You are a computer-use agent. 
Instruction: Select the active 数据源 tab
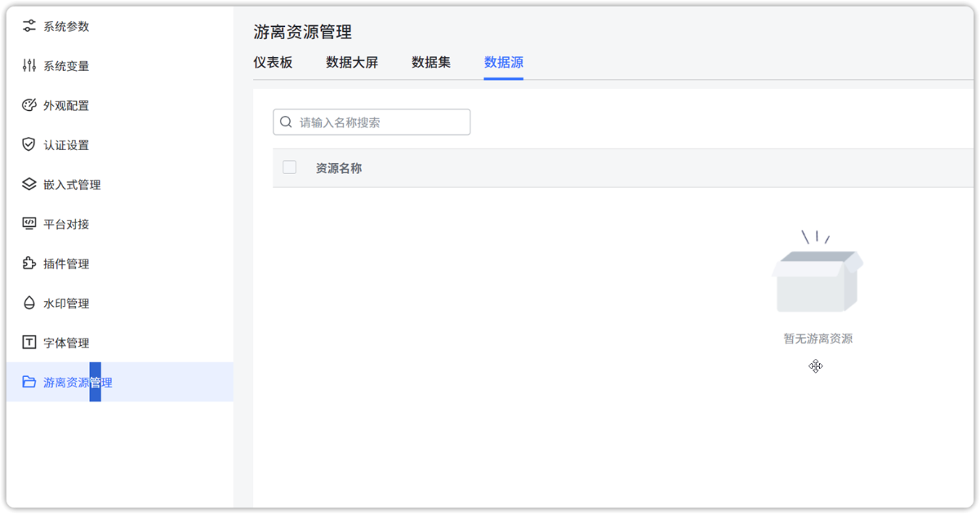[x=503, y=63]
